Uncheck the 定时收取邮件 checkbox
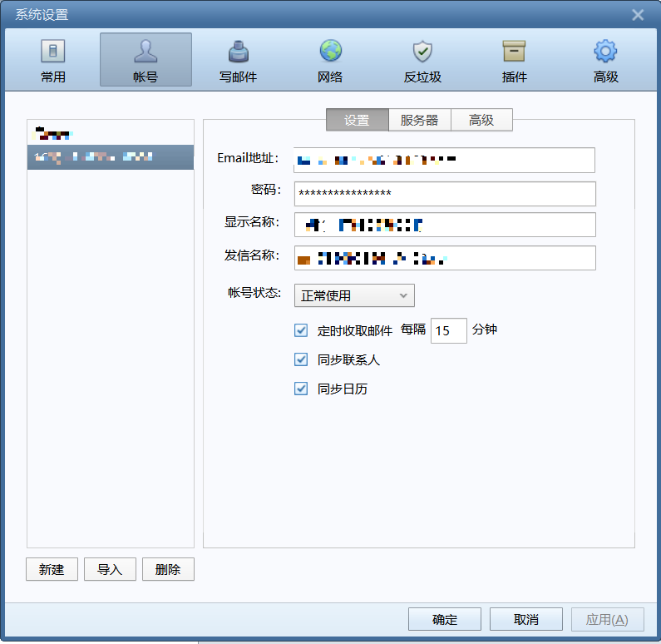 (301, 330)
